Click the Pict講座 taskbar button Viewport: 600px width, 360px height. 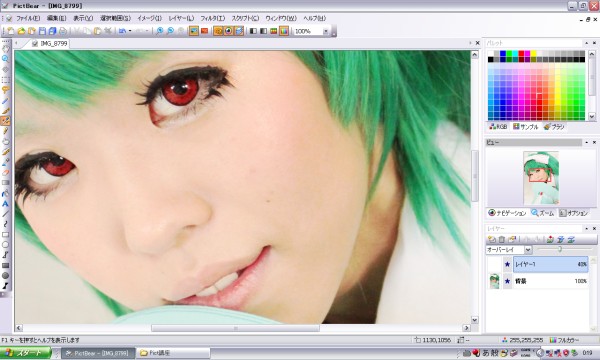[174, 353]
